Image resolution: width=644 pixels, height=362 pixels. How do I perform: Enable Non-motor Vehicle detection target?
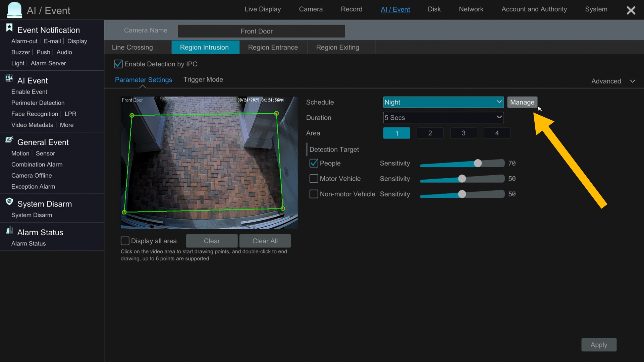coord(314,194)
